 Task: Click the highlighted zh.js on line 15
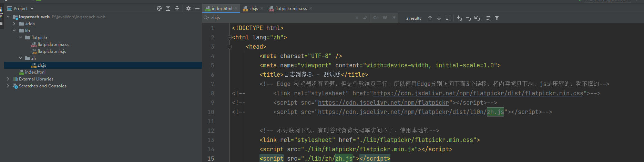pos(344,159)
